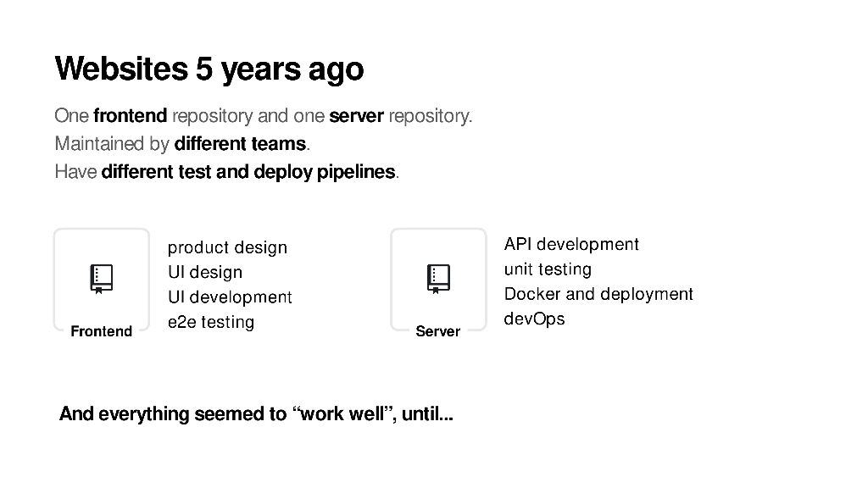Select the "Frontend" label under the icon

pyautogui.click(x=102, y=331)
